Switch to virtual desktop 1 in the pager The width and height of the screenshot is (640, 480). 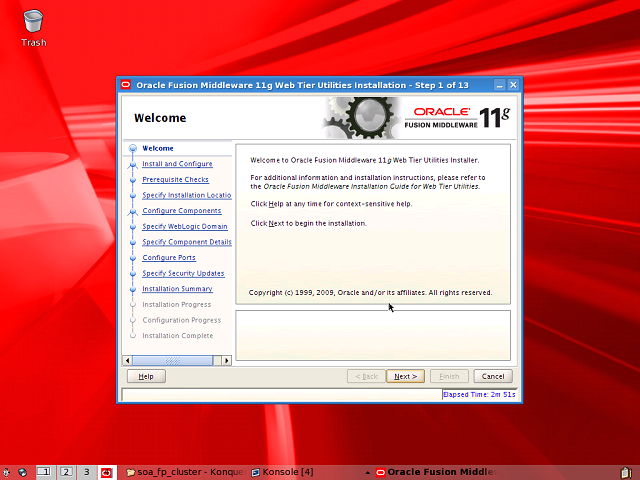tap(44, 472)
